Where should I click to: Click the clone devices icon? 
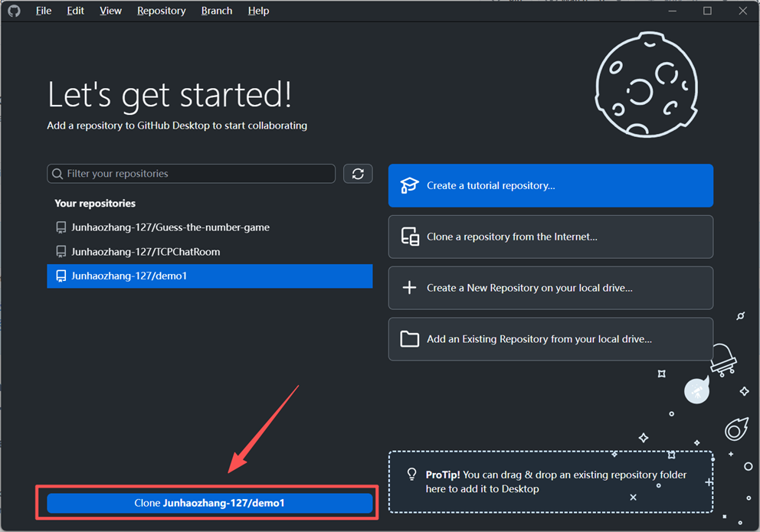pos(410,237)
